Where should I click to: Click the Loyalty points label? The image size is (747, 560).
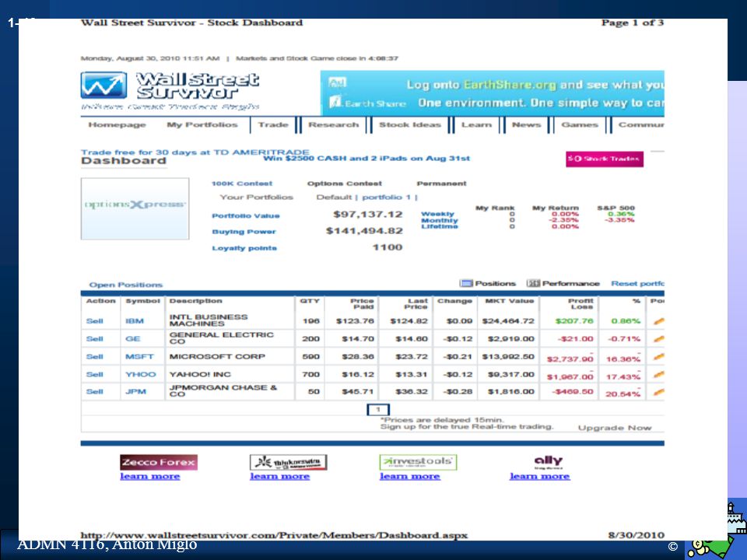244,248
